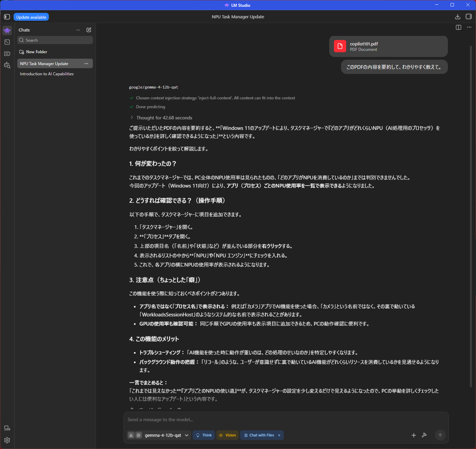Screen dimensions: 476x449
Task: Open the Chats header ellipsis menu
Action: pos(78,30)
